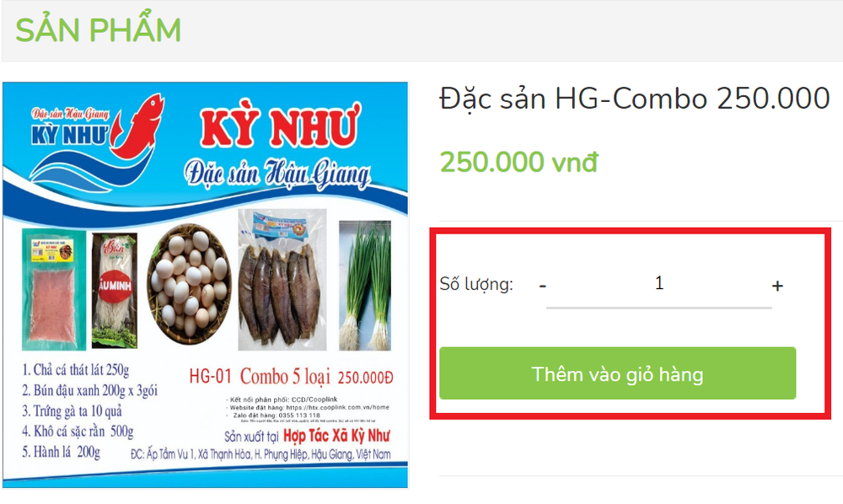Click the basket of eggs picture

pyautogui.click(x=189, y=284)
